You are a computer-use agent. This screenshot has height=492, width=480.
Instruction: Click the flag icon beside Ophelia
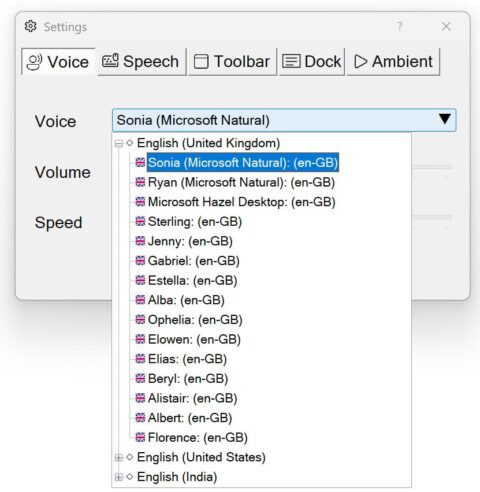[x=140, y=320]
